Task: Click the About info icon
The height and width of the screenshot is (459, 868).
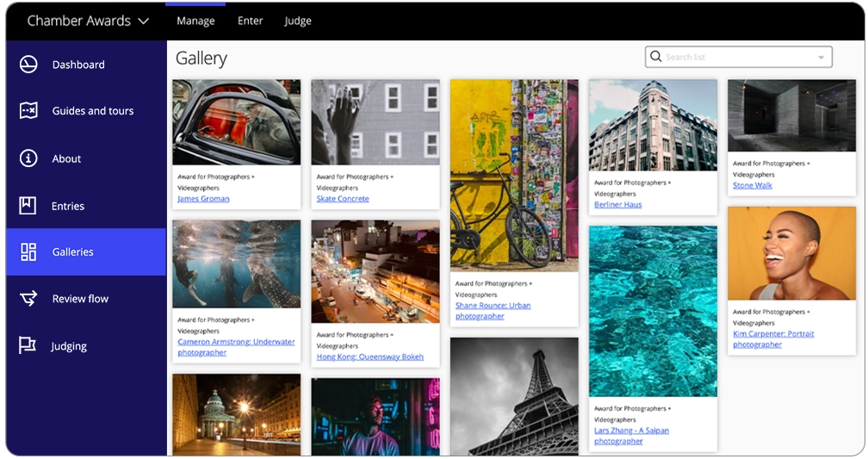Action: pyautogui.click(x=28, y=158)
